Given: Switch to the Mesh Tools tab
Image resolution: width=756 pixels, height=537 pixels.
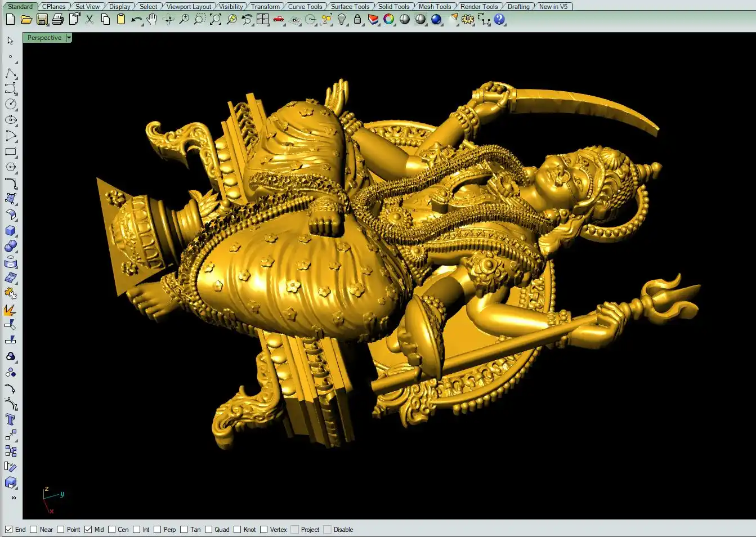Looking at the screenshot, I should click(x=435, y=7).
